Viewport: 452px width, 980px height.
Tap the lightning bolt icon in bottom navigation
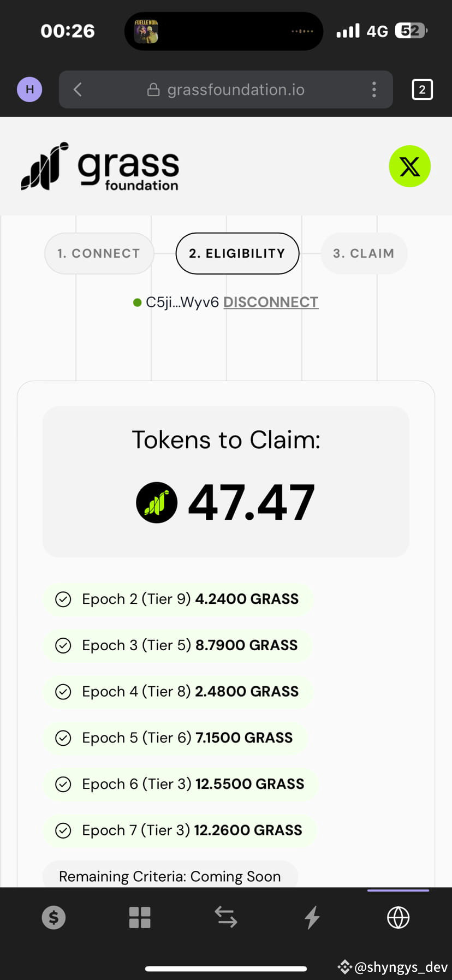(x=311, y=917)
